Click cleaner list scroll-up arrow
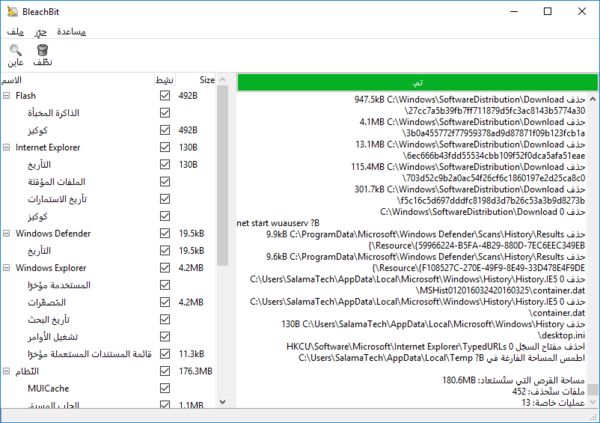 pyautogui.click(x=223, y=80)
